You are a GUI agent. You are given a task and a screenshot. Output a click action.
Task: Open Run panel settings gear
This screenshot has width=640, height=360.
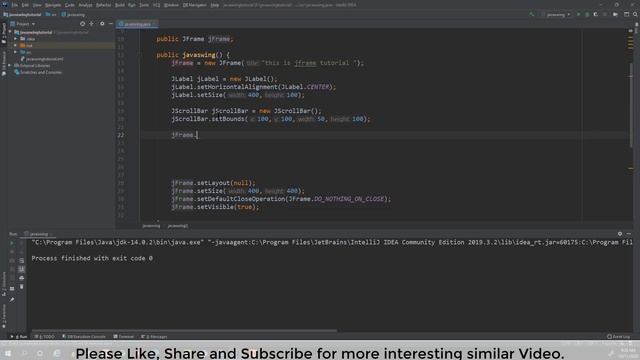click(620, 234)
